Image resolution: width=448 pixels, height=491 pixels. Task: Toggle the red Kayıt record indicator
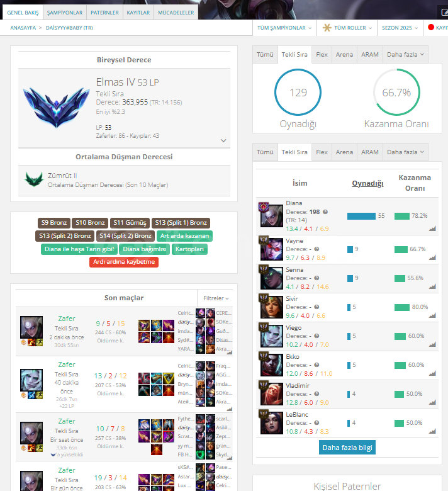pos(431,27)
